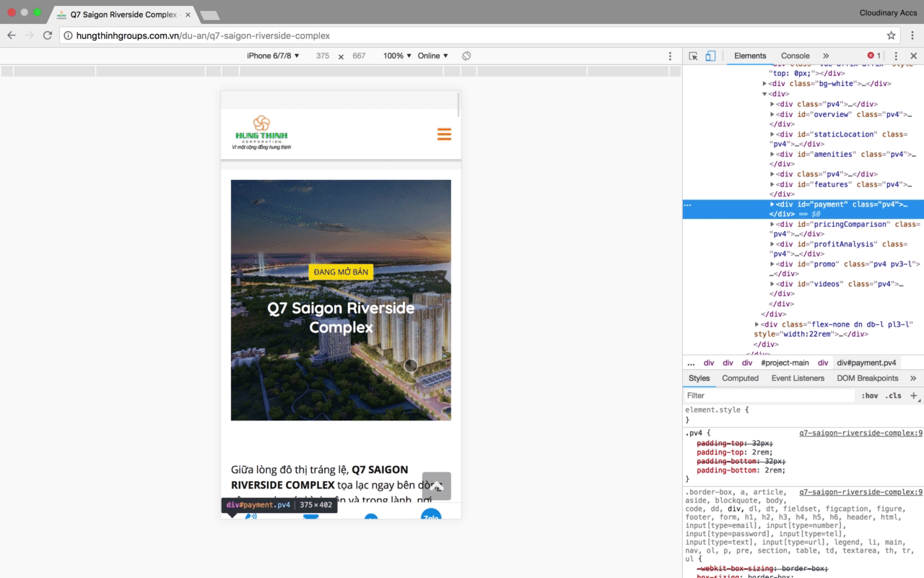Click the styles Filter input field

click(x=770, y=396)
